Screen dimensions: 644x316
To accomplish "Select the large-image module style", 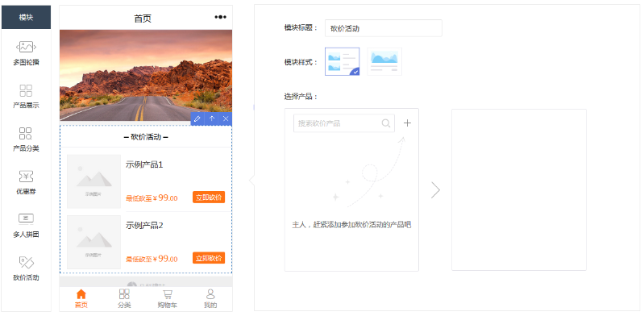I will 384,61.
